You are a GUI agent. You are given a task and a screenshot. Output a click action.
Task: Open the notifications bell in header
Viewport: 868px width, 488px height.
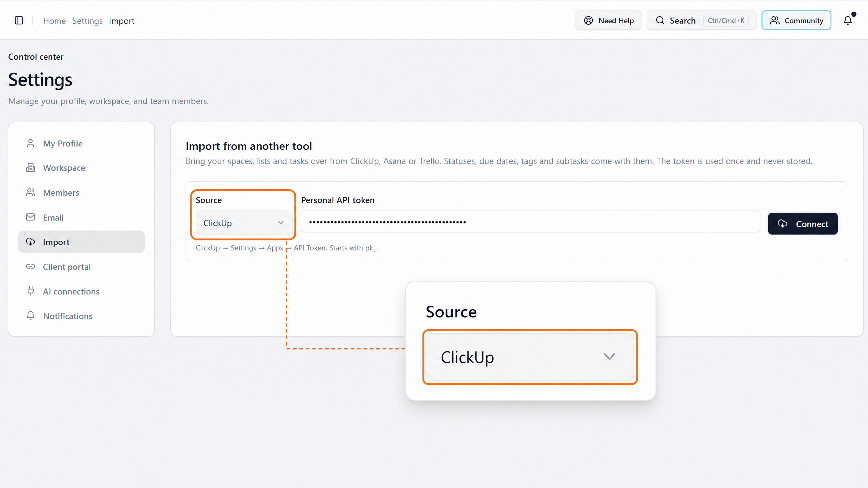point(848,21)
